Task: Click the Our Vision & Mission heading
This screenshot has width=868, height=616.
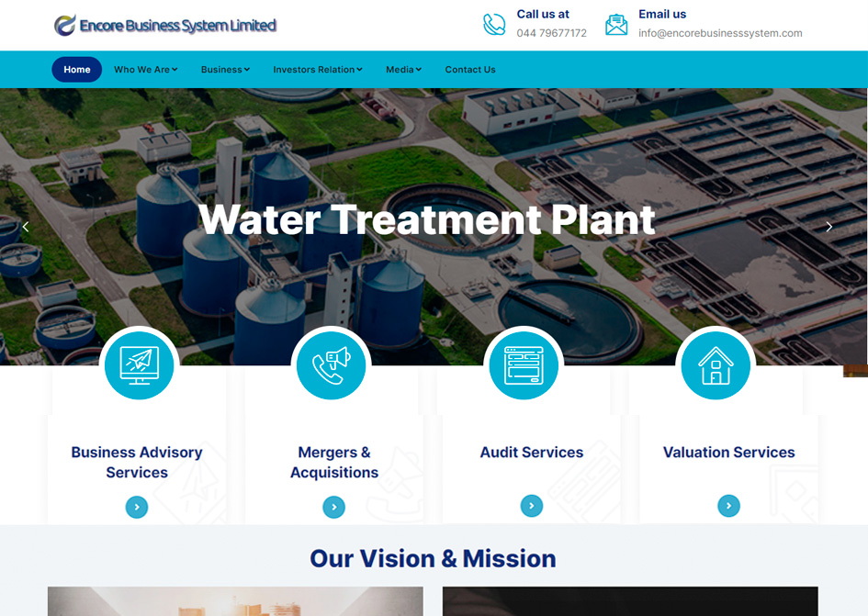Action: pyautogui.click(x=433, y=558)
